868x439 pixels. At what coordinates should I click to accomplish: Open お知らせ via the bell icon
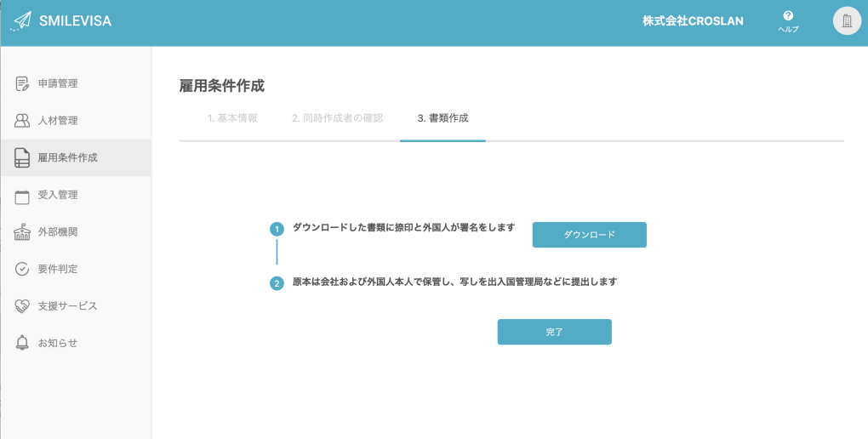click(23, 343)
